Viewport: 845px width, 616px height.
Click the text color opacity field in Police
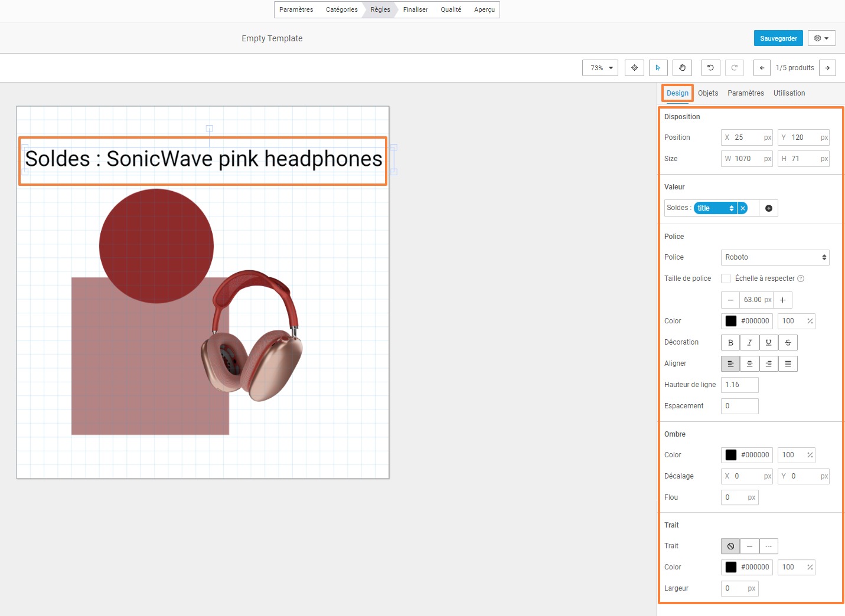point(797,321)
